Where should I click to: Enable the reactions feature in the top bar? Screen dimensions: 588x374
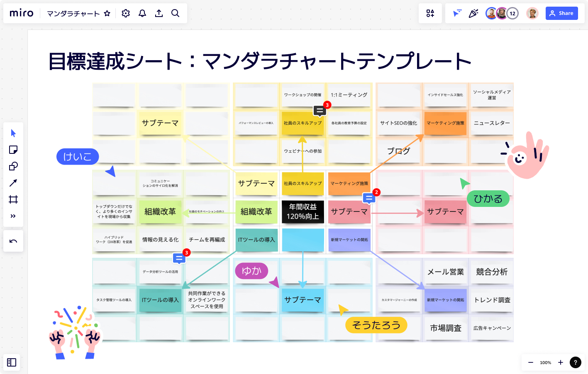tap(473, 13)
